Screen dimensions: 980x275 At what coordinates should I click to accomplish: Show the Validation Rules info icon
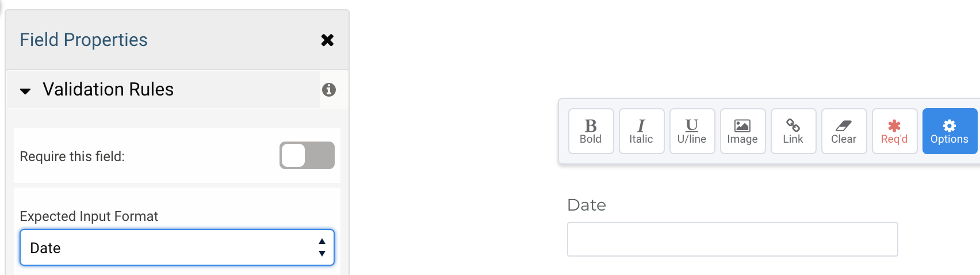[329, 90]
